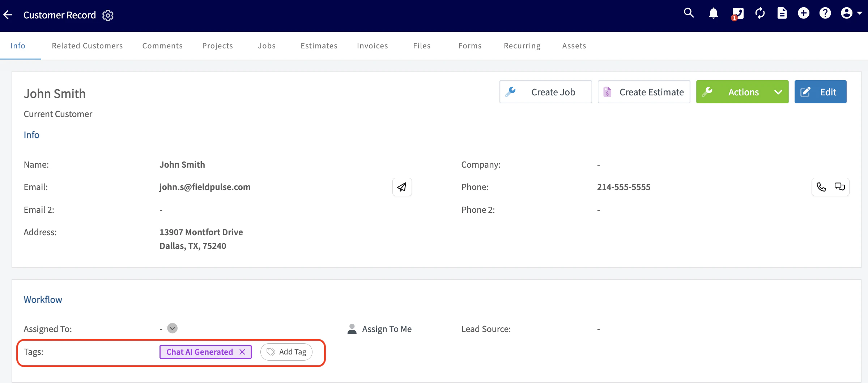Open the Forms tab
868x383 pixels.
470,46
